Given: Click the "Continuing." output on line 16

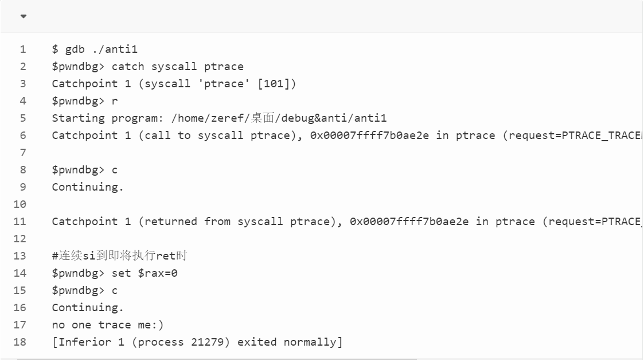Looking at the screenshot, I should point(88,308).
